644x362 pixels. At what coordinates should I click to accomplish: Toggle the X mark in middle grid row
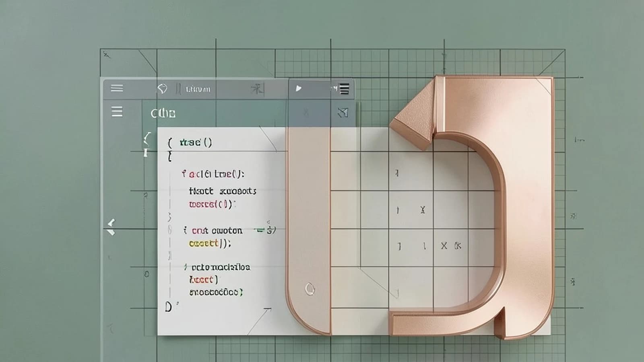423,210
